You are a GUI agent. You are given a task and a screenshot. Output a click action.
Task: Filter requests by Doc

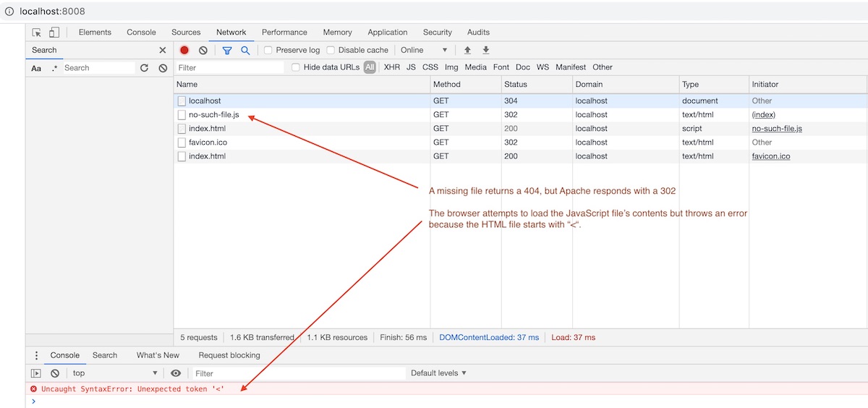tap(523, 67)
